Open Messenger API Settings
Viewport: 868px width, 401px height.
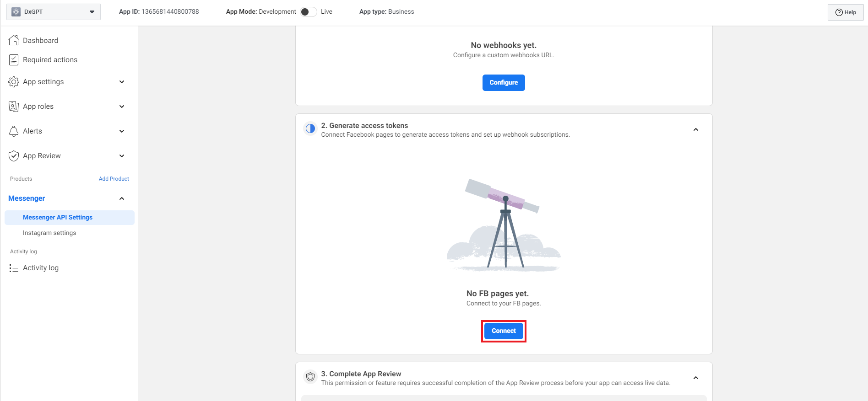(x=58, y=218)
